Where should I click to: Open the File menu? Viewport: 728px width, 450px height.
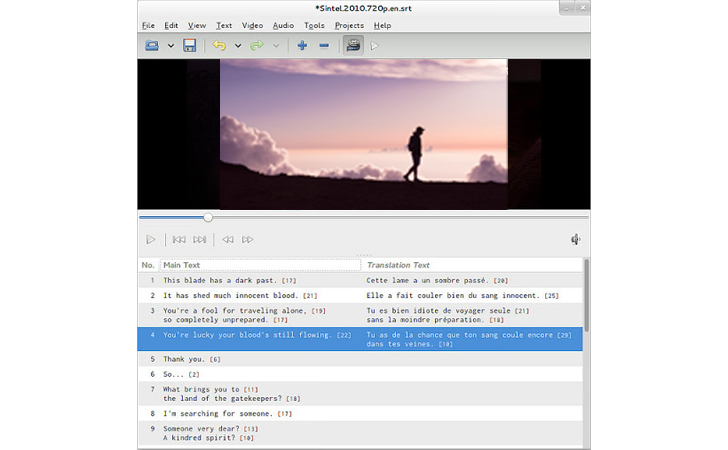pyautogui.click(x=148, y=26)
